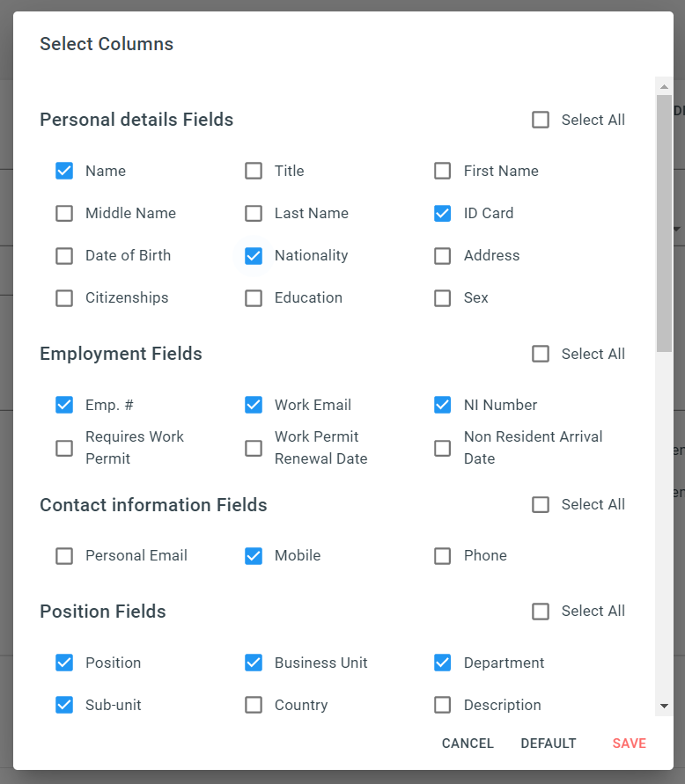Enable the Title column checkbox
This screenshot has width=685, height=784.
click(x=254, y=171)
